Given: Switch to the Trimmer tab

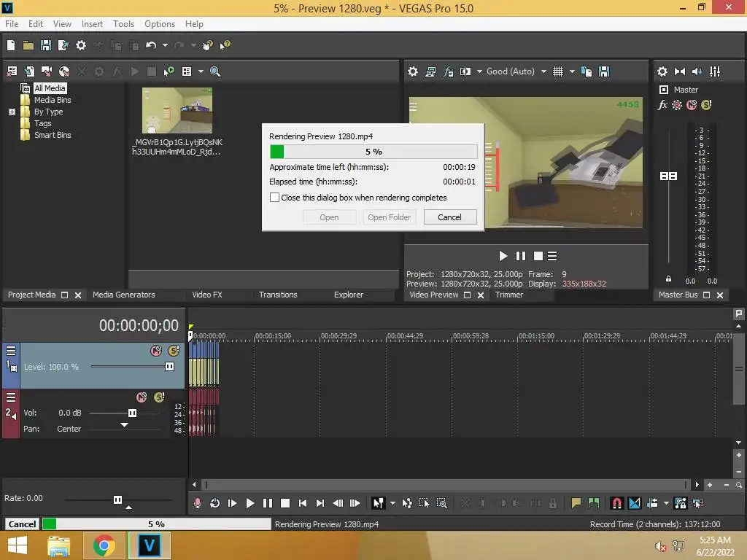Looking at the screenshot, I should coord(508,295).
